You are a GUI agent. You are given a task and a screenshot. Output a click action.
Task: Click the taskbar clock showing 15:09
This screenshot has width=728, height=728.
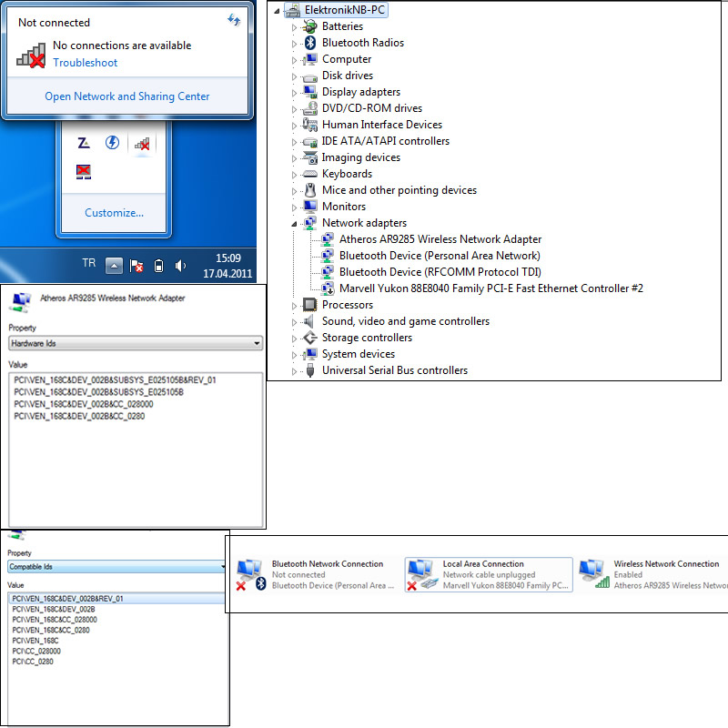[x=227, y=266]
